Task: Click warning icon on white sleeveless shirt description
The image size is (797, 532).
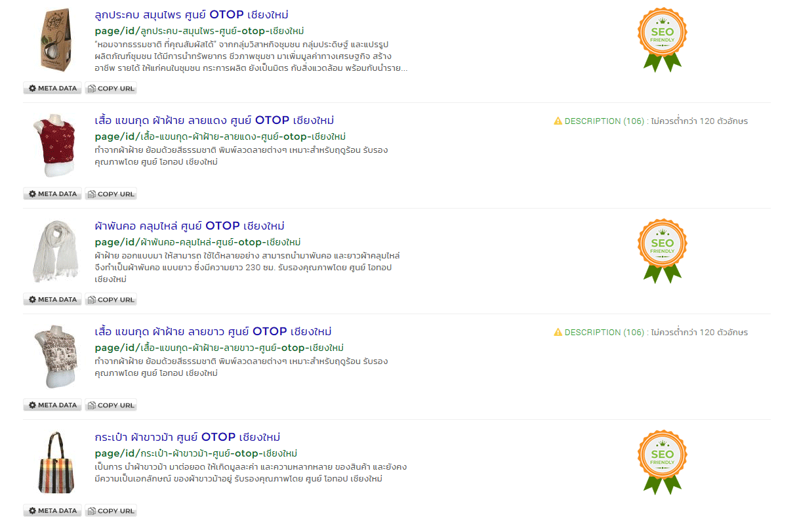Action: coord(558,333)
